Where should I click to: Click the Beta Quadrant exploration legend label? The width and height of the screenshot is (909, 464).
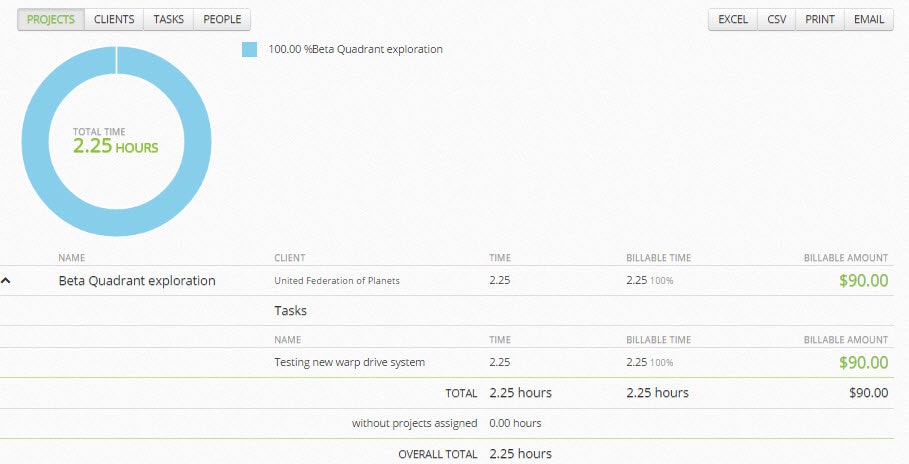coord(355,49)
